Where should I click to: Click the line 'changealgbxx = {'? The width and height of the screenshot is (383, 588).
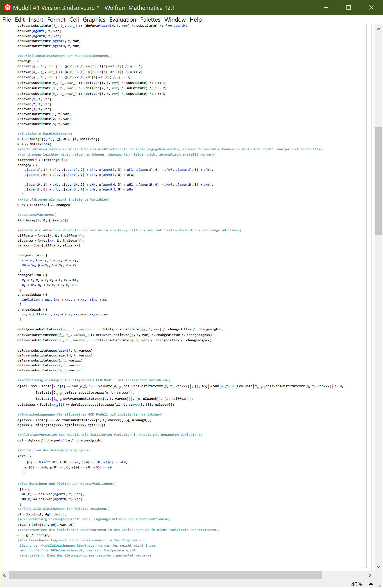(32, 295)
